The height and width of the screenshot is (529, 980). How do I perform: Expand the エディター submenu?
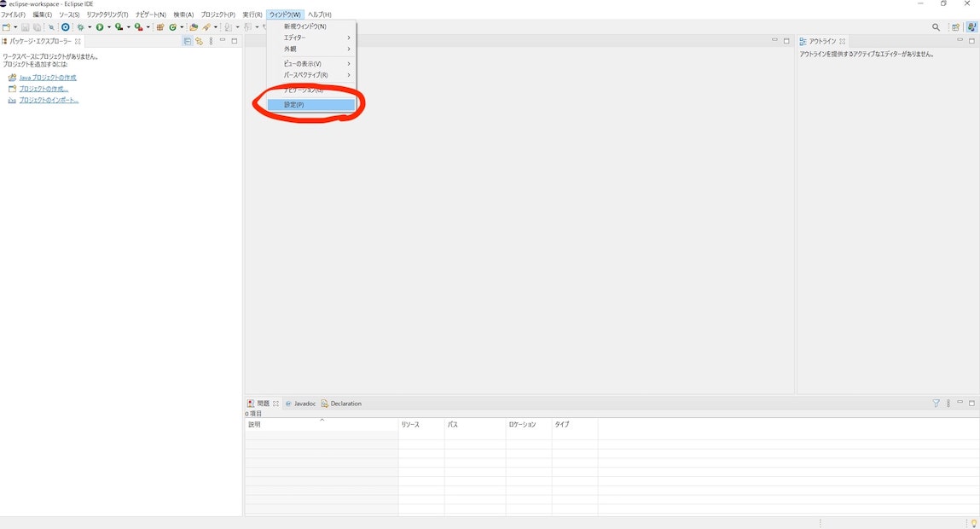pos(311,38)
